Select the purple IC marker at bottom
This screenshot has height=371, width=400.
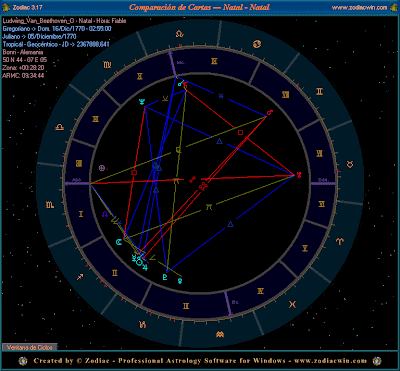(229, 303)
